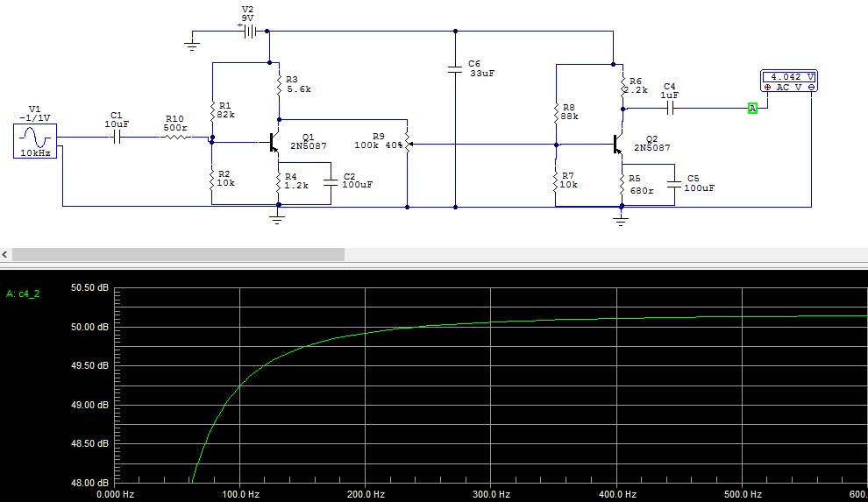
Task: Select resistor R6 2.2k
Action: click(x=623, y=86)
